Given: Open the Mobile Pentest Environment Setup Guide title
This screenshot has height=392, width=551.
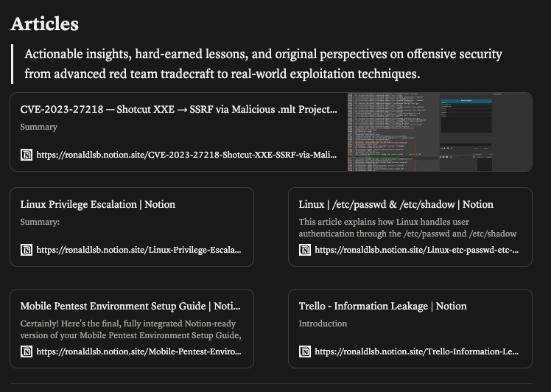Looking at the screenshot, I should [x=130, y=307].
